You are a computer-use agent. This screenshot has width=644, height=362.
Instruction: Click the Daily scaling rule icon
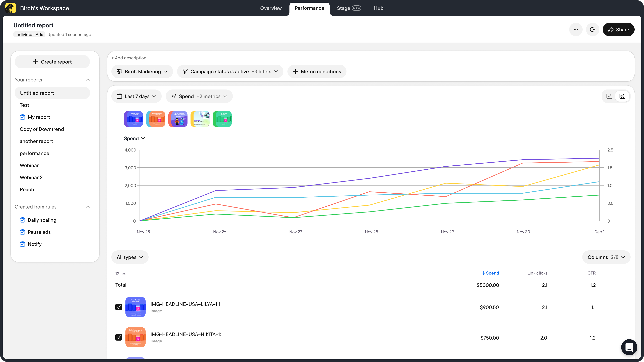click(x=22, y=220)
